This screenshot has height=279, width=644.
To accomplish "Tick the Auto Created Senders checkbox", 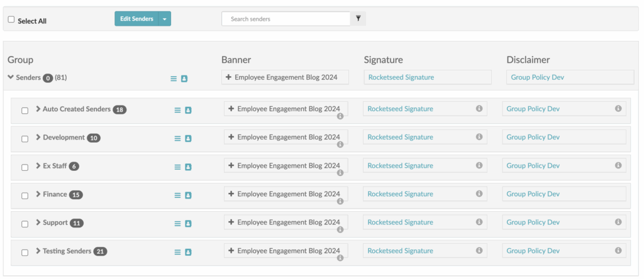I will coord(25,111).
